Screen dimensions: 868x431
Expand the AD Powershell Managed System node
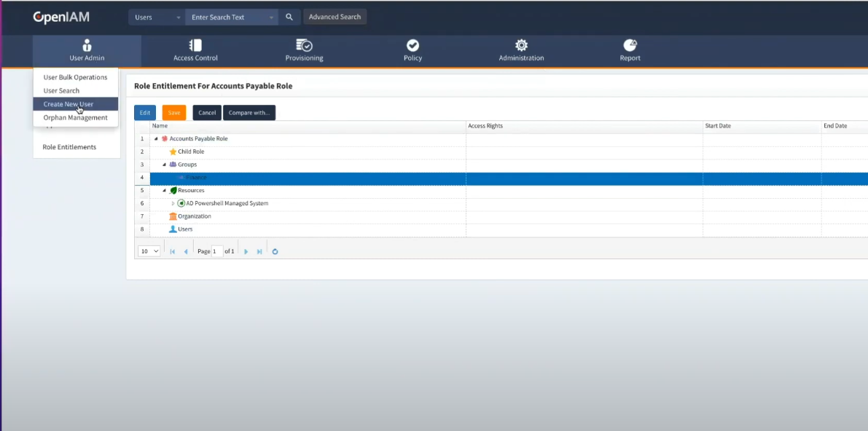click(173, 204)
